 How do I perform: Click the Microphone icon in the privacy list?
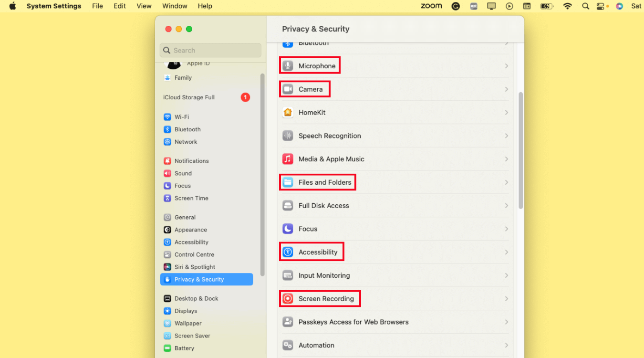288,66
